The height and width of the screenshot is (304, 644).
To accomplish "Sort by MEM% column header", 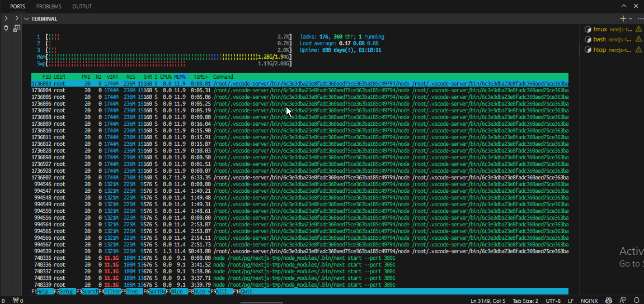I will [180, 77].
